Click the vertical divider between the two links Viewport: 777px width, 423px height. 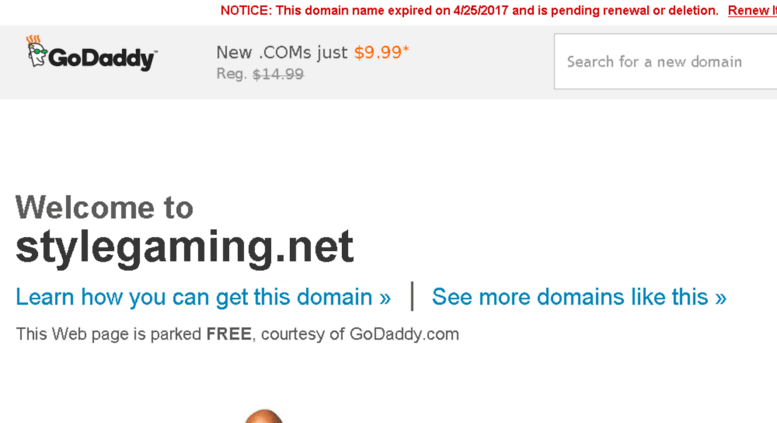click(412, 296)
